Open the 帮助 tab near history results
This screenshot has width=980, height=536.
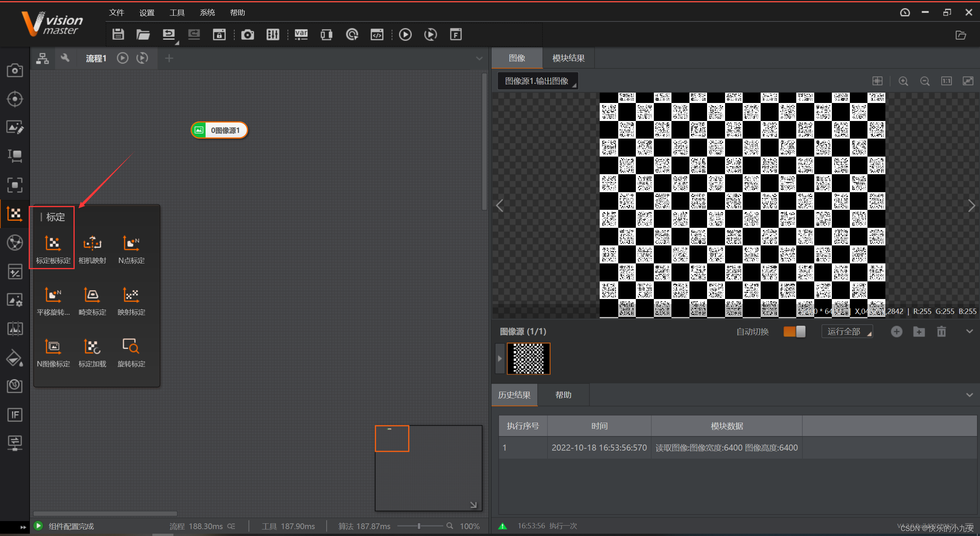click(x=563, y=395)
